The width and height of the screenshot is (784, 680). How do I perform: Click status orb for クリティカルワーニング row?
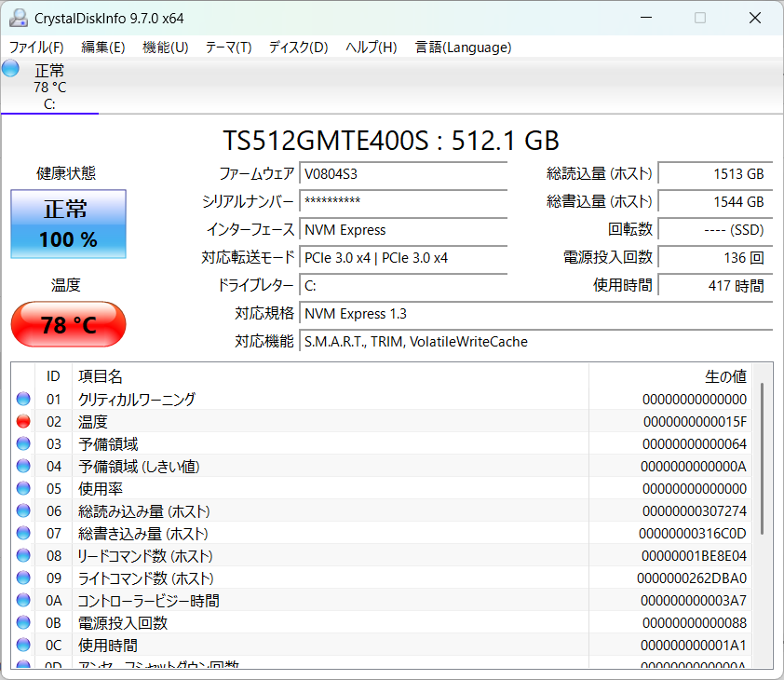(x=23, y=399)
